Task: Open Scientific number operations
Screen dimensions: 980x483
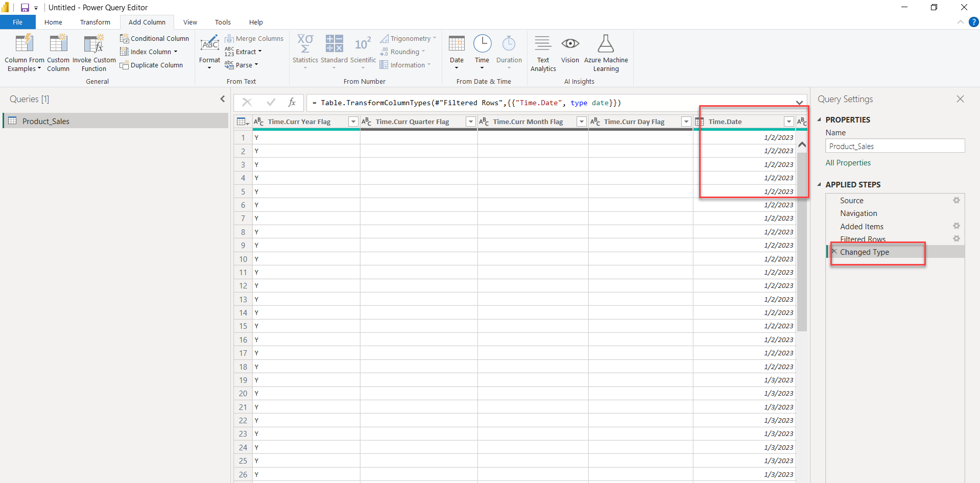Action: [x=363, y=53]
